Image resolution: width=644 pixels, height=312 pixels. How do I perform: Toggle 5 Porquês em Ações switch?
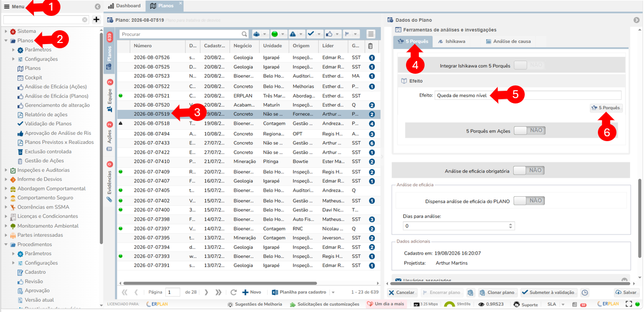pos(529,131)
